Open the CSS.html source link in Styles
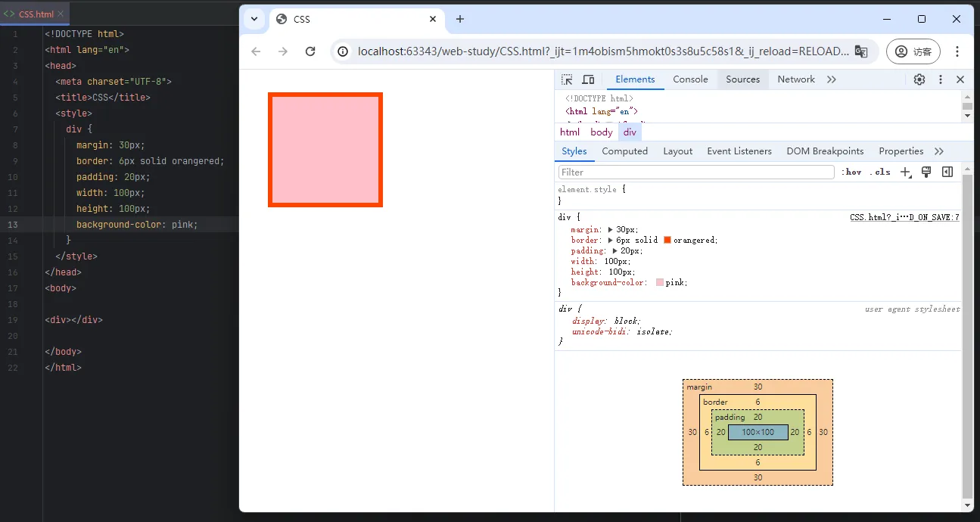Image resolution: width=980 pixels, height=522 pixels. pos(904,218)
